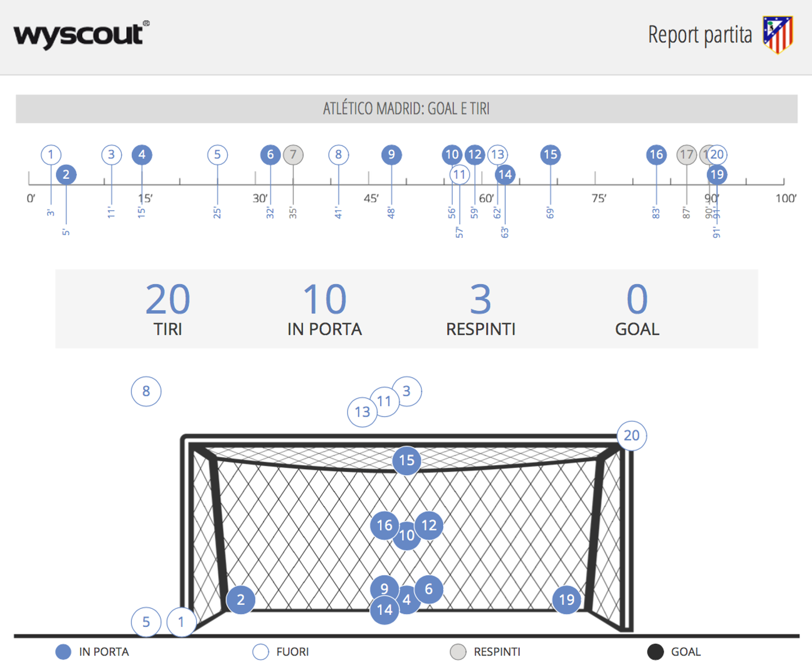Screen dimensions: 812x672
Task: Click shot 19 marker inside the goal
Action: coord(567,600)
